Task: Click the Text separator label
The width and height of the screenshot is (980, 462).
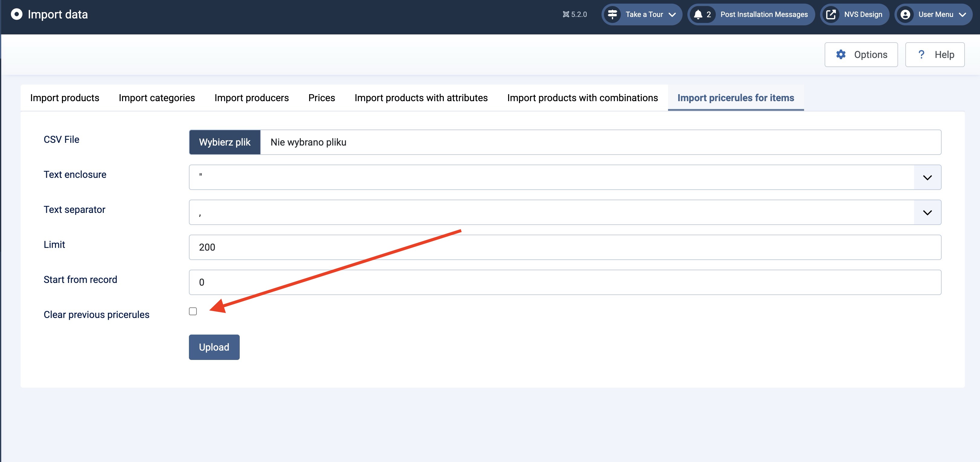Action: pos(74,209)
